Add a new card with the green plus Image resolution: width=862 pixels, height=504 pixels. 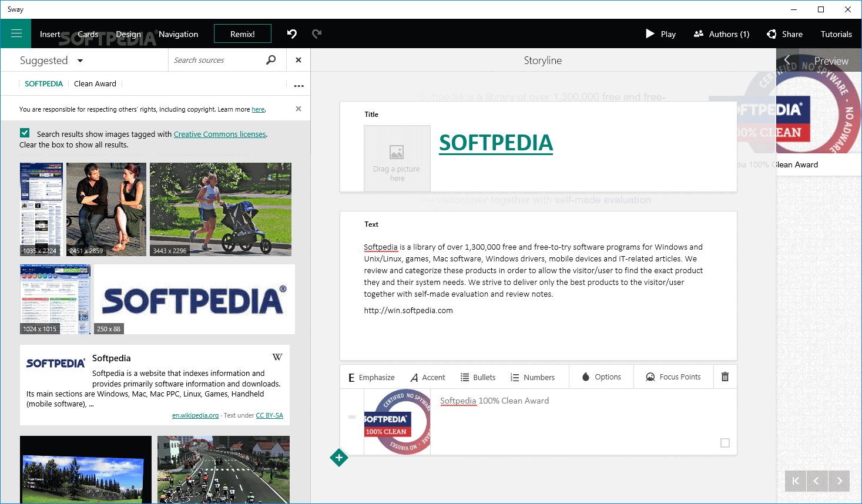click(339, 458)
